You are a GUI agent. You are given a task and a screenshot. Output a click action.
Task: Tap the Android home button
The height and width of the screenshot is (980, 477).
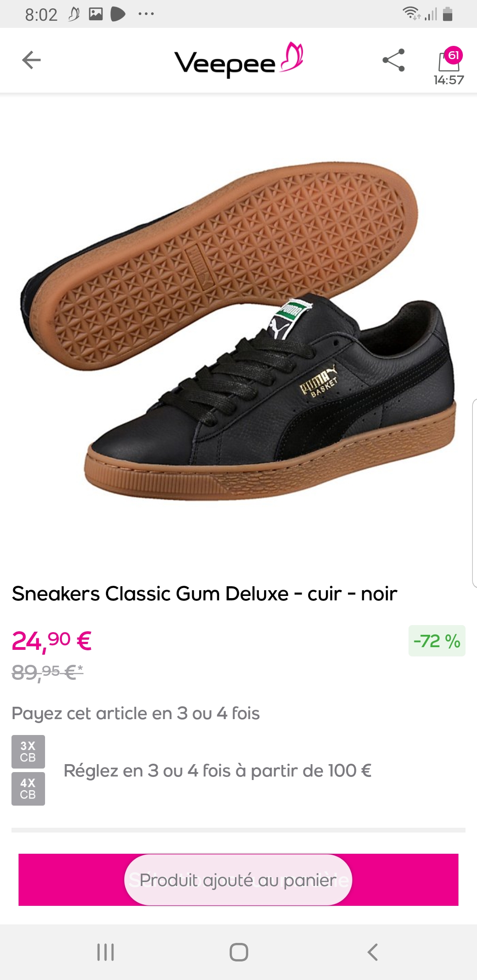238,952
